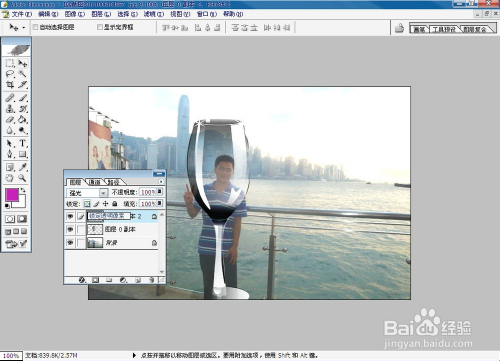Screen dimensions: 500x361
Task: Enable the 自动选择图层 checkbox
Action: [x=35, y=27]
